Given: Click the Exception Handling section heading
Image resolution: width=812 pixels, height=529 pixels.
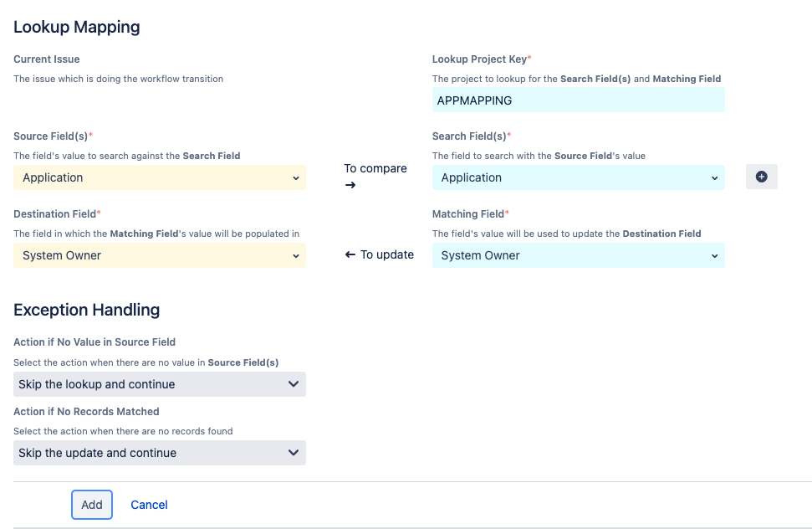Looking at the screenshot, I should click(x=86, y=310).
